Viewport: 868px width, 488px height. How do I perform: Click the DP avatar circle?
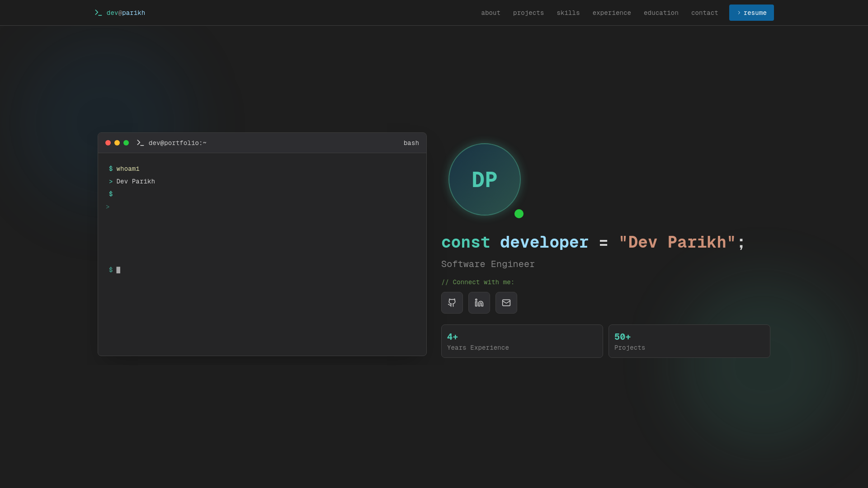coord(484,179)
